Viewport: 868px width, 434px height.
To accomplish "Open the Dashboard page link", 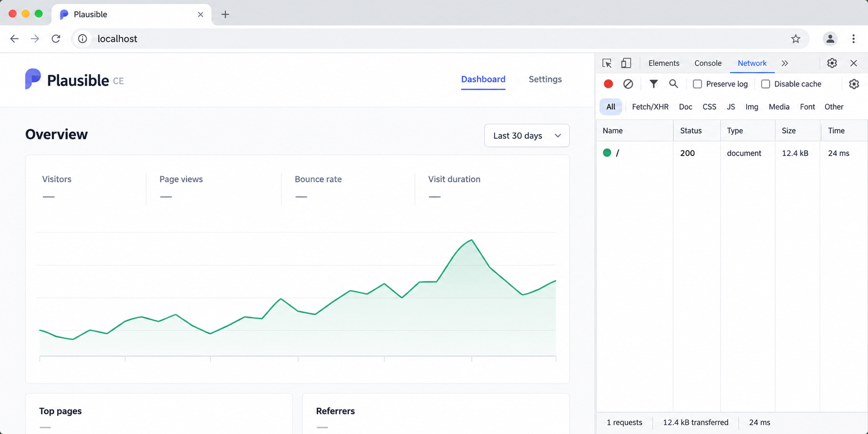I will pyautogui.click(x=483, y=79).
